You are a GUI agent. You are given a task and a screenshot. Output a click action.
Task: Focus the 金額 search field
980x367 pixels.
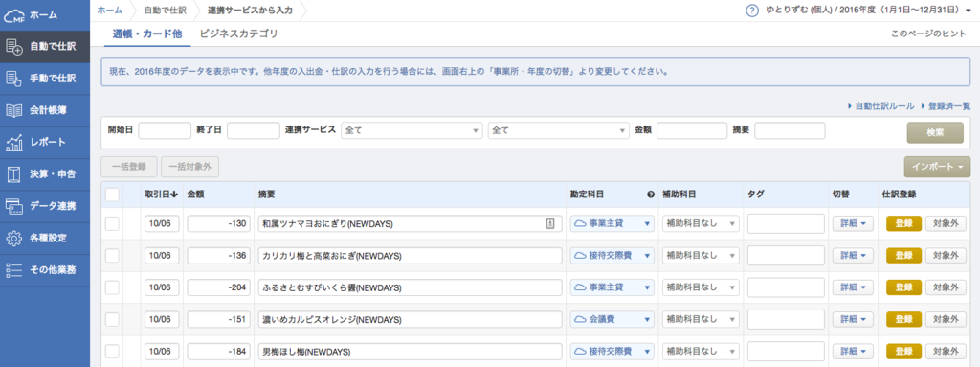(692, 130)
